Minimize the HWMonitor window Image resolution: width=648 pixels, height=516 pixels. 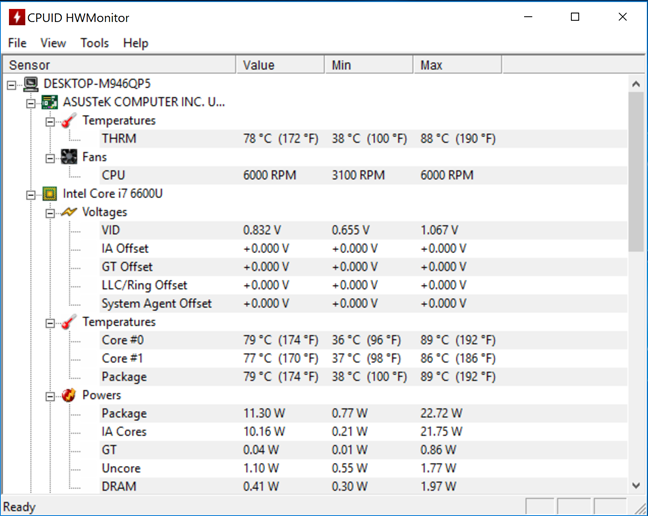click(x=528, y=17)
